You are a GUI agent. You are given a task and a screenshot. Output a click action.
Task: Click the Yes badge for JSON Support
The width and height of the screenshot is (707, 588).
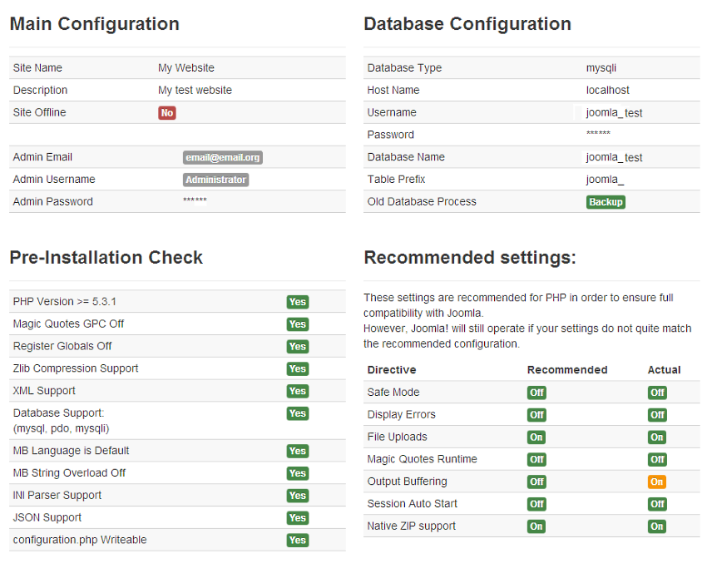[x=297, y=518]
